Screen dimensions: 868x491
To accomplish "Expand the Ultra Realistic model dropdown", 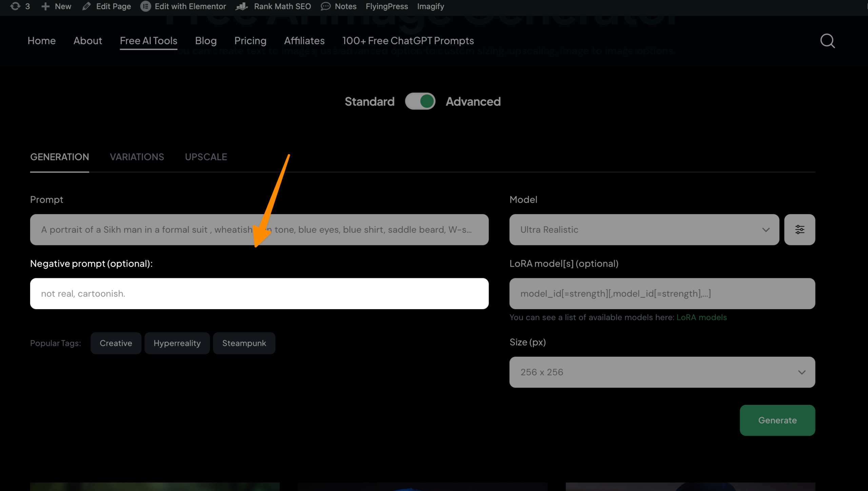I will tap(644, 230).
